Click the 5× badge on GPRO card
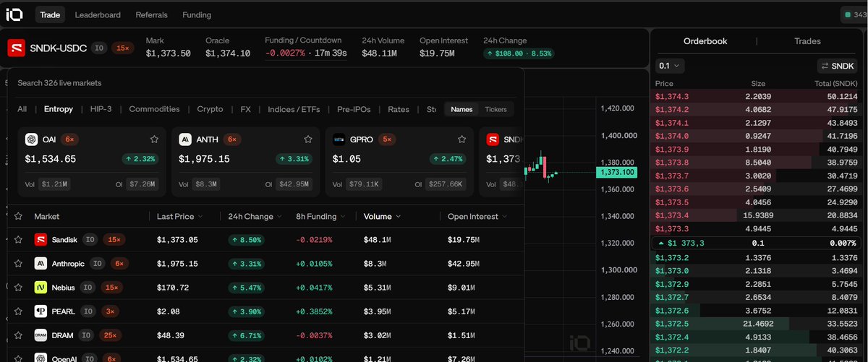 click(x=387, y=139)
